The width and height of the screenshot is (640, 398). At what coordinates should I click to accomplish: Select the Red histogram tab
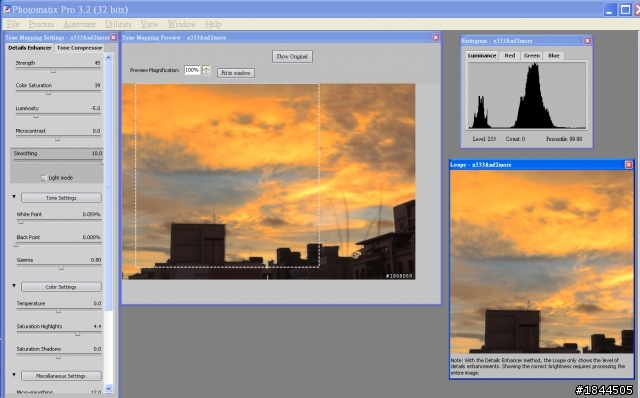pos(510,56)
